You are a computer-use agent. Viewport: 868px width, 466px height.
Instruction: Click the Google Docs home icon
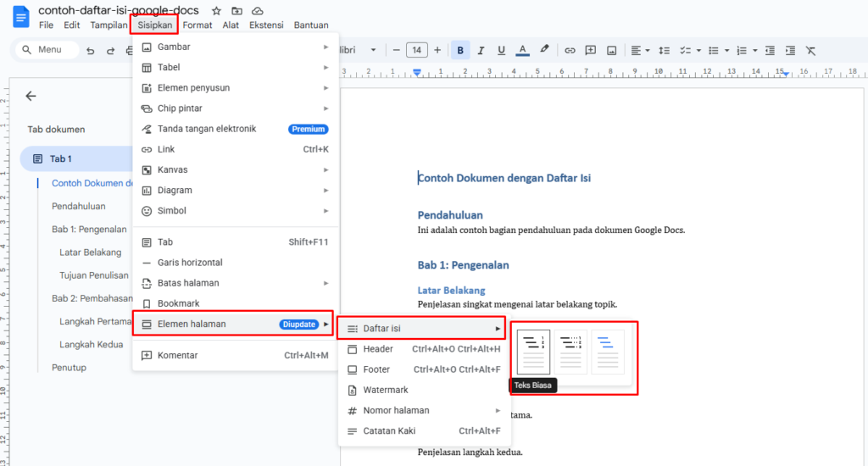coord(20,17)
